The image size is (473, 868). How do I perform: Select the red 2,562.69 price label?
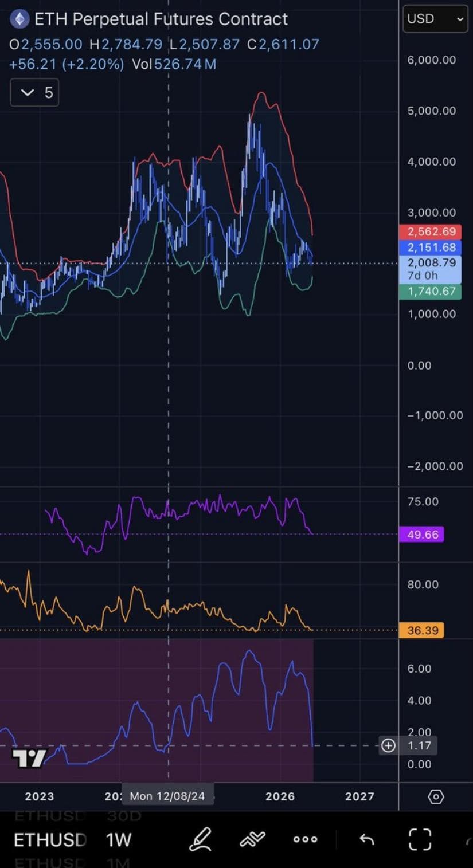tap(431, 232)
